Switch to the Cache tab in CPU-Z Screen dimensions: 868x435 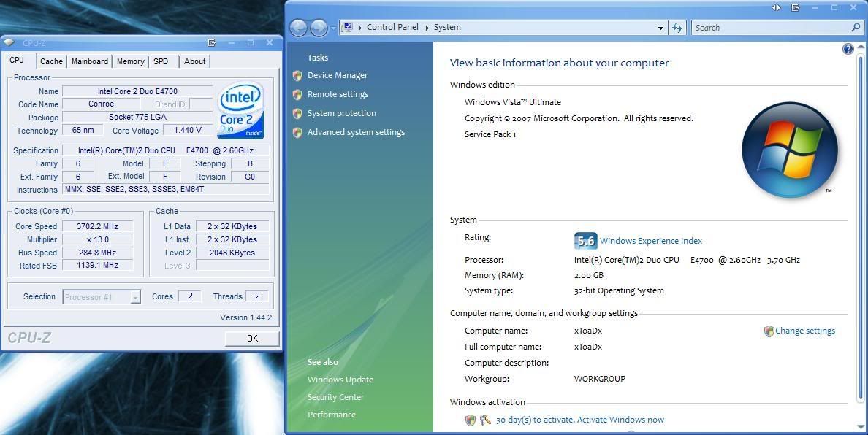50,61
